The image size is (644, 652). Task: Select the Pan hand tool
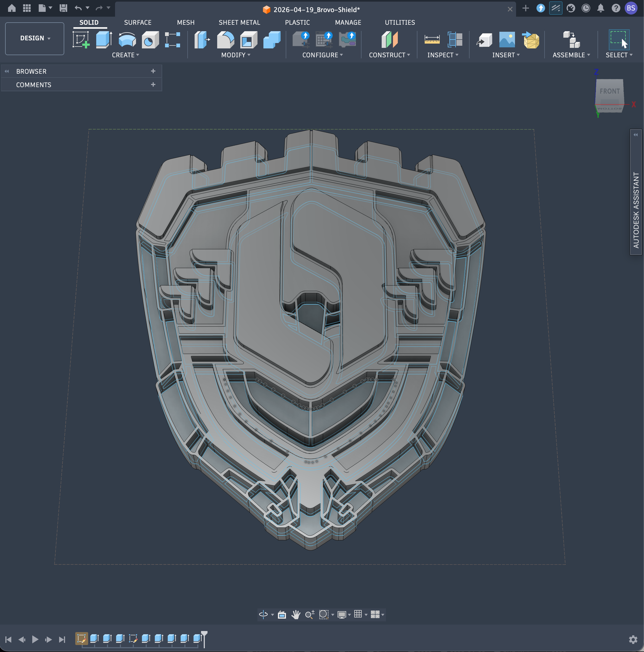click(296, 615)
